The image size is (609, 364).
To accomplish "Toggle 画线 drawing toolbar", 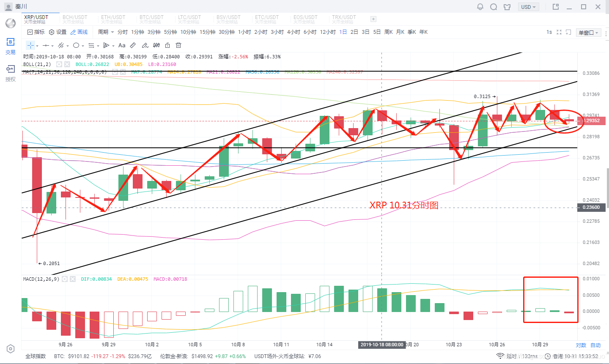I will 79,32.
